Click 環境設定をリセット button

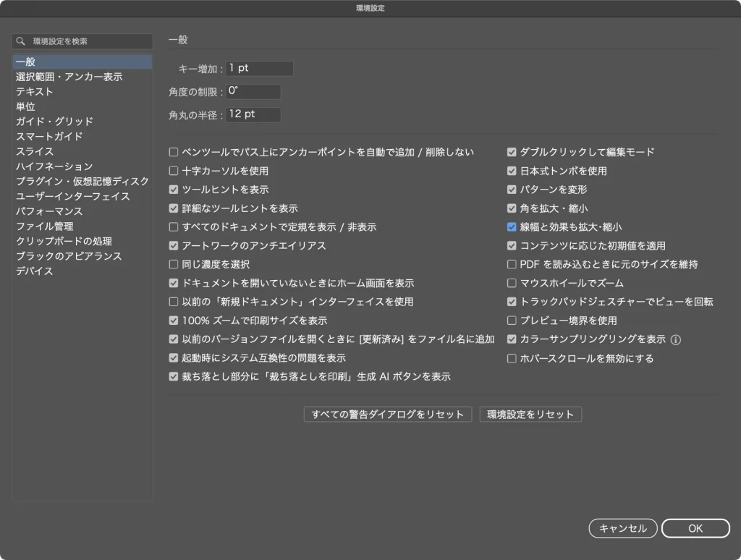coord(530,415)
